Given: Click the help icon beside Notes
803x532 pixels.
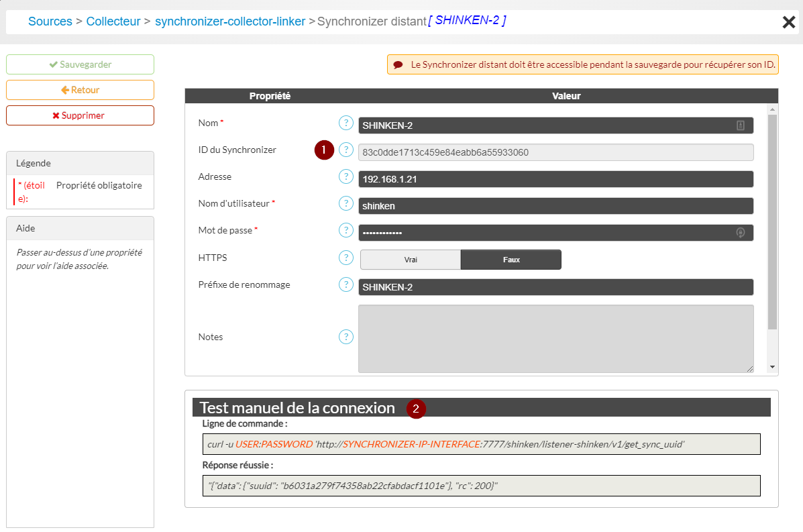Looking at the screenshot, I should [345, 337].
